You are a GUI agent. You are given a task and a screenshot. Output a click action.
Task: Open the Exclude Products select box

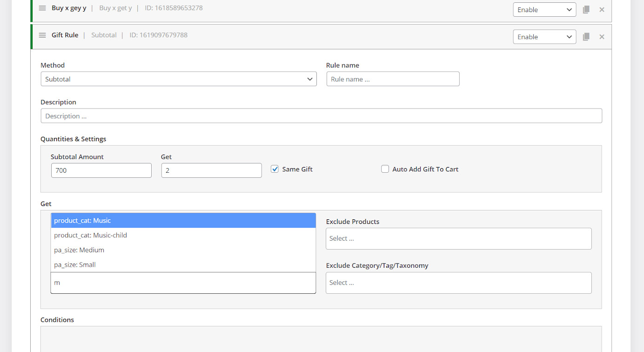coord(458,238)
